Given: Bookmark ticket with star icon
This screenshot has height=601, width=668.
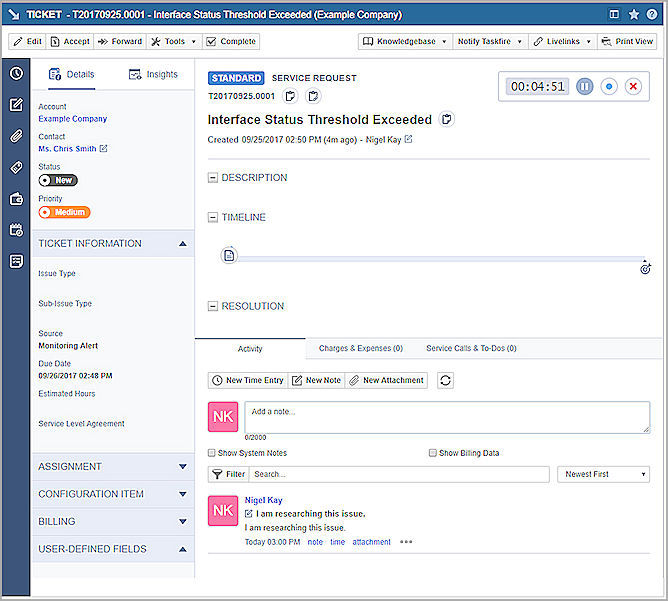Looking at the screenshot, I should pos(634,15).
